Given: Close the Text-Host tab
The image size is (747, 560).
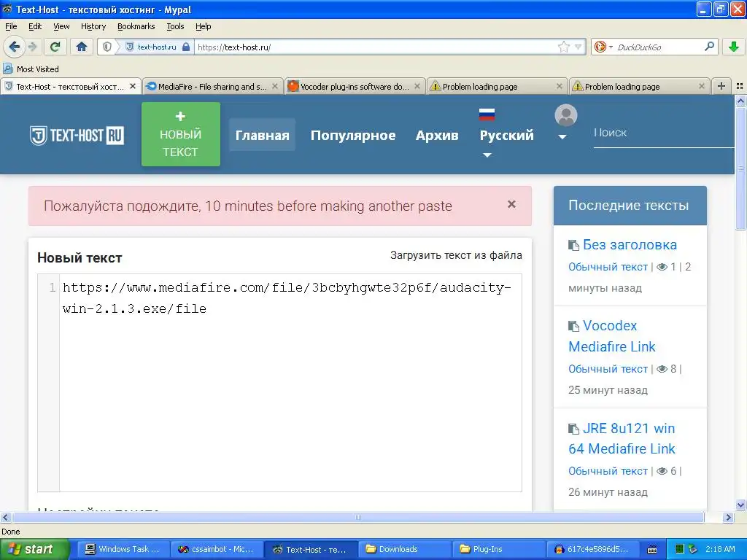Looking at the screenshot, I should (133, 86).
